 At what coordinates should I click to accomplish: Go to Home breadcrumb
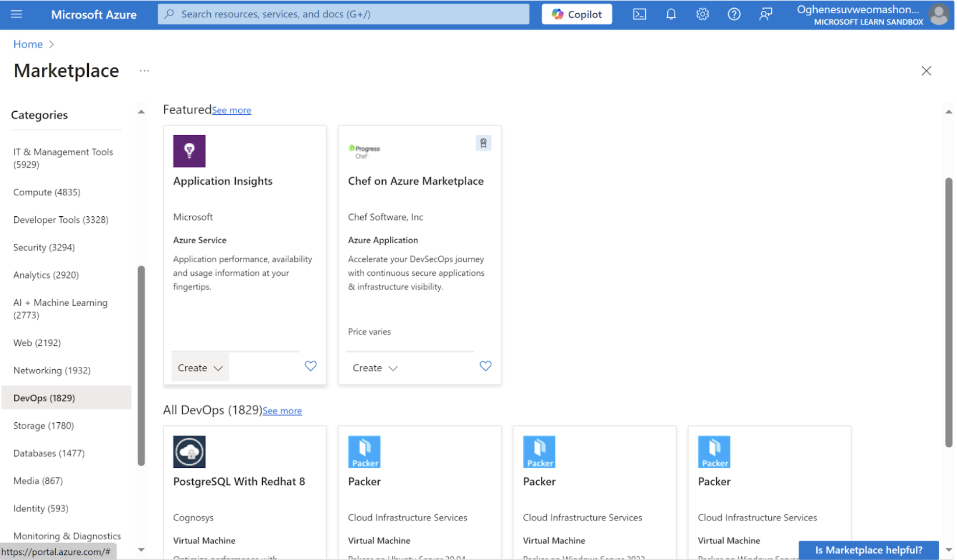[x=28, y=44]
